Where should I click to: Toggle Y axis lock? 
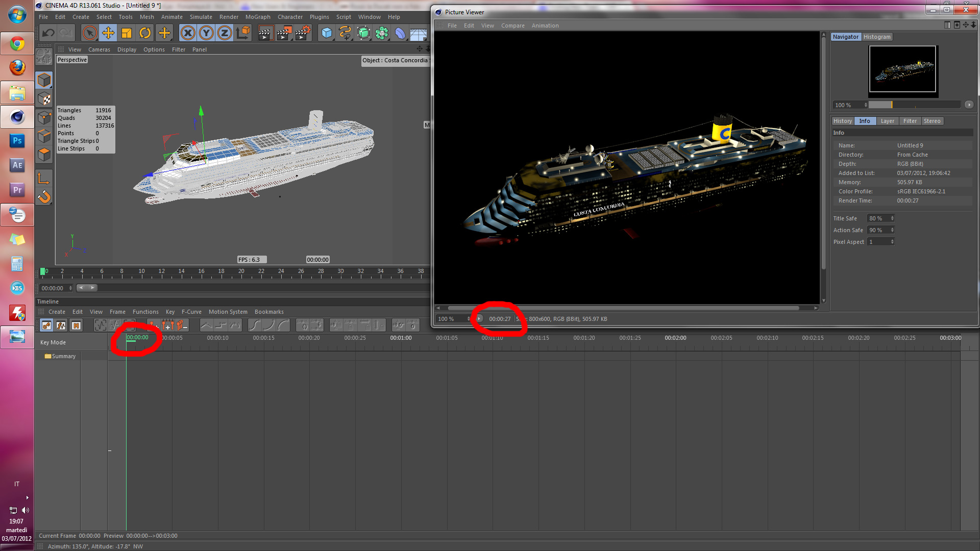[x=206, y=33]
